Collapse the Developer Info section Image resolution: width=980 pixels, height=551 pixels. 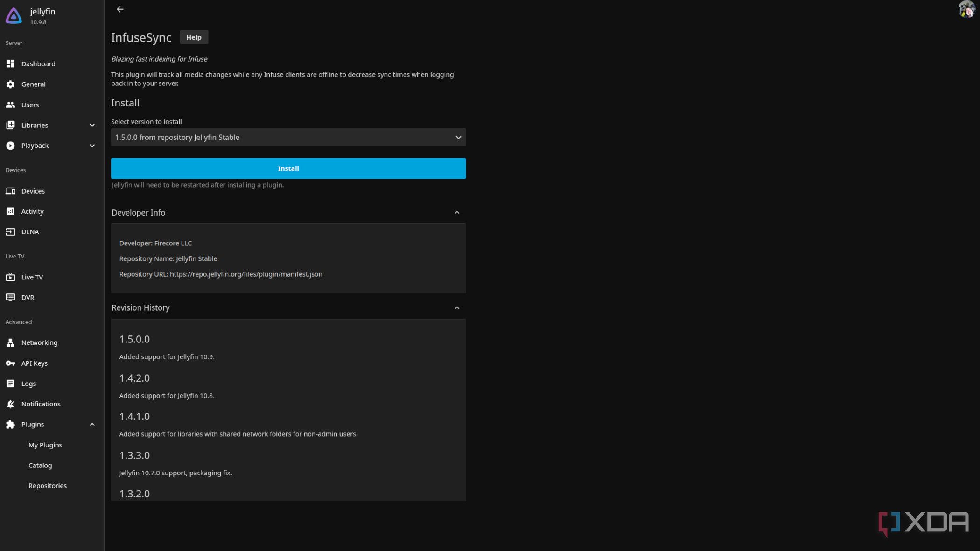[x=456, y=213]
